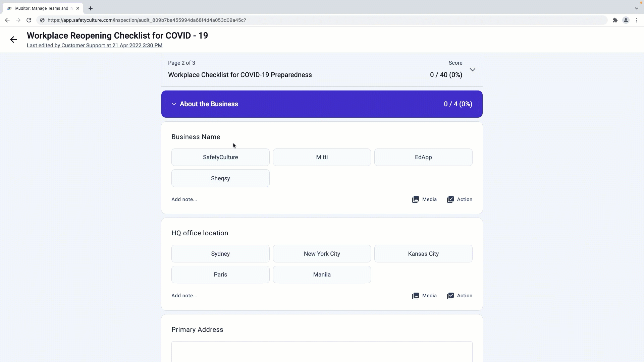
Task: Click browser forward navigation arrow
Action: [18, 20]
